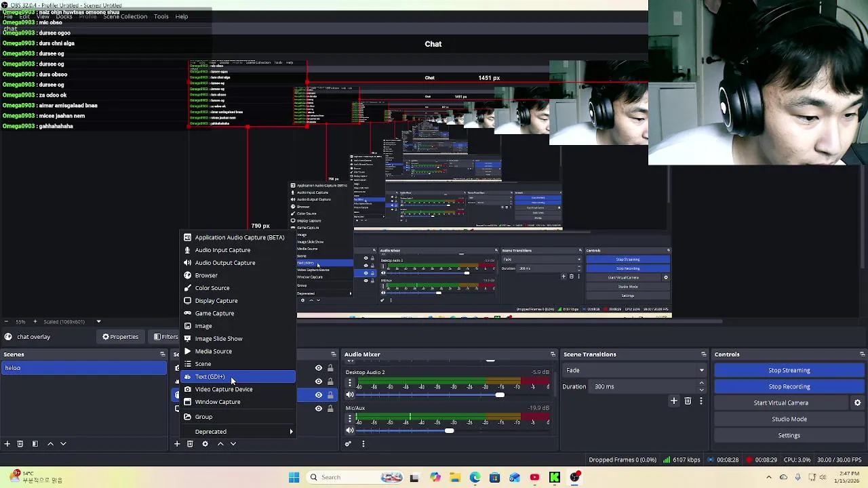Move source down in the Sources toolbar

coord(233,444)
